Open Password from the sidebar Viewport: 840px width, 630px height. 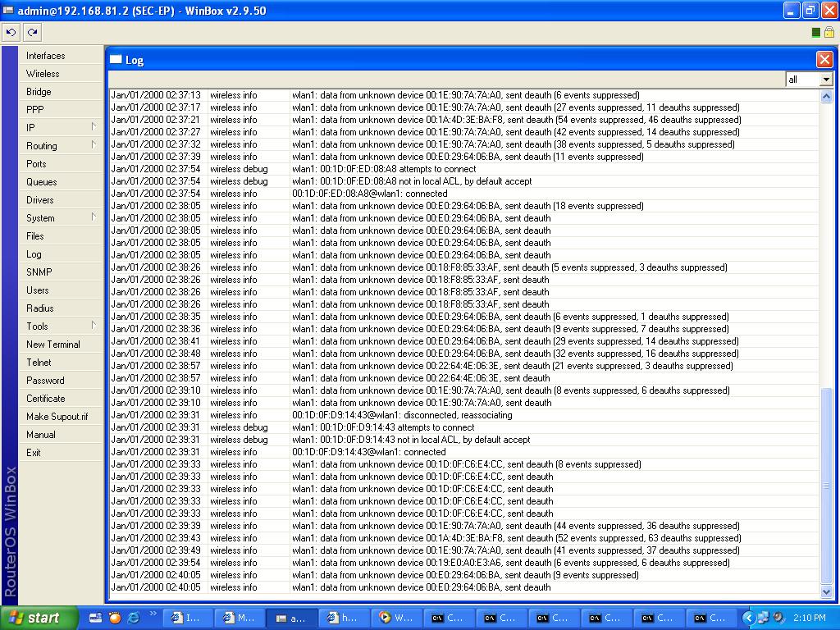point(61,381)
